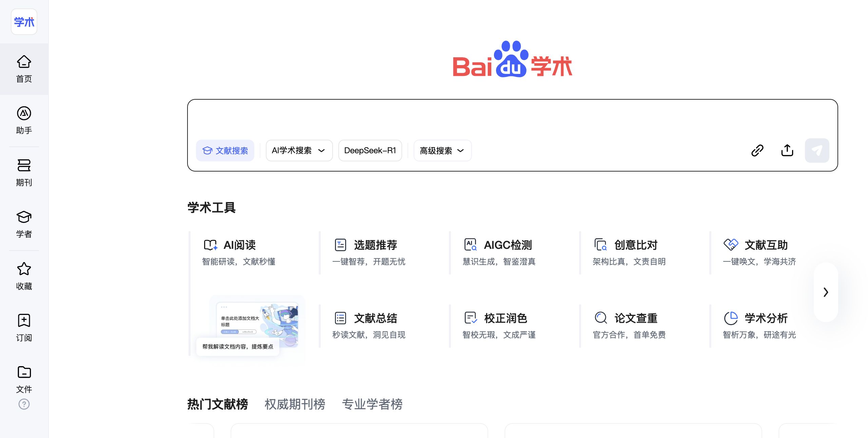Viewport: 868px width, 438px height.
Task: Go to 期刊 journals in sidebar
Action: pyautogui.click(x=24, y=172)
